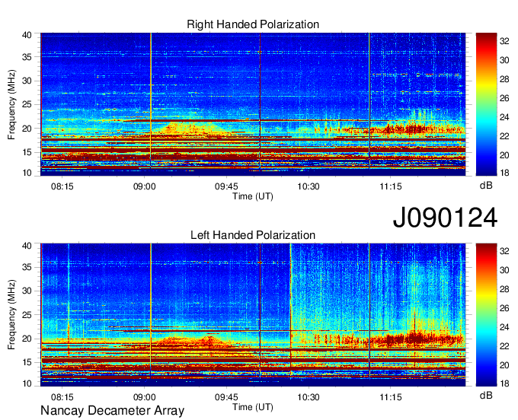Click the "Right Handed Polarization" plot title
The height and width of the screenshot is (420, 518).
tap(253, 24)
